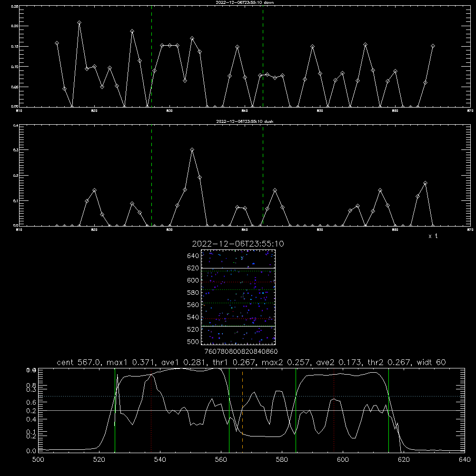Image resolution: width=476 pixels, height=476 pixels.
Task: Click the '640' label on the scatter image y-axis
Action: click(x=193, y=256)
